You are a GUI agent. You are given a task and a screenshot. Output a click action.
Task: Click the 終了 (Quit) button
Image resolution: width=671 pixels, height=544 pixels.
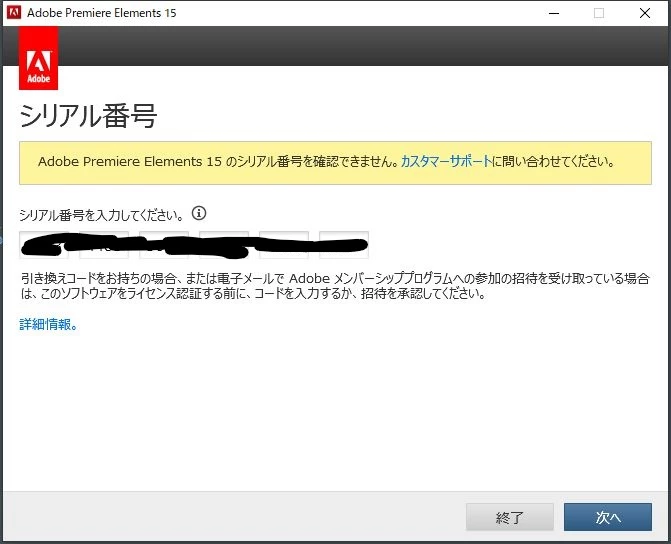click(510, 517)
